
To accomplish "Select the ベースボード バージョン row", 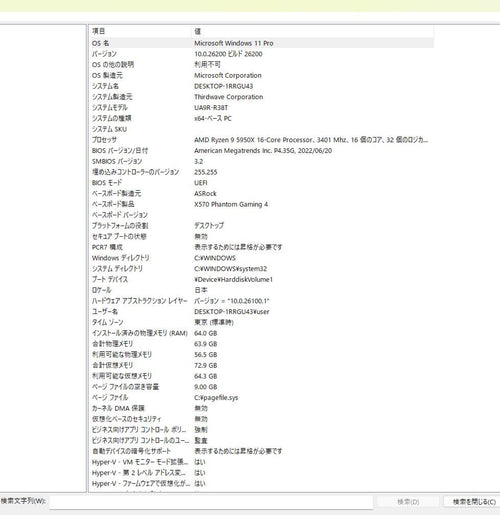I will pos(261,215).
